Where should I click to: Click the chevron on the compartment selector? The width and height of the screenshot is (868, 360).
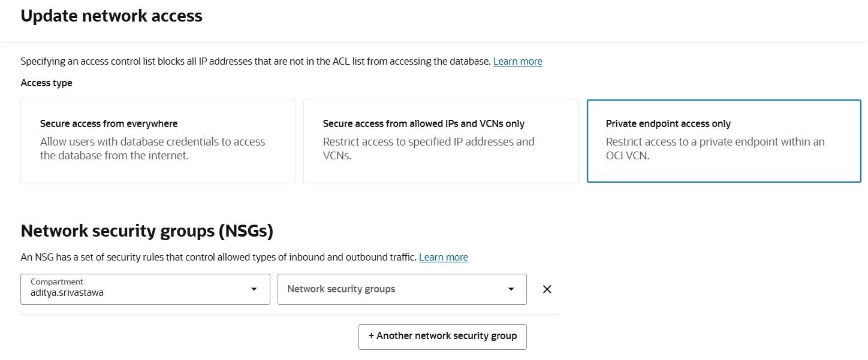click(253, 289)
